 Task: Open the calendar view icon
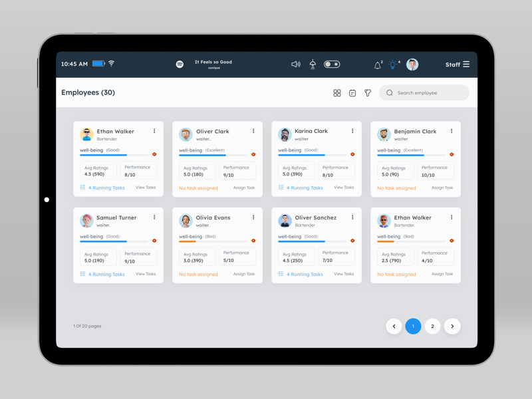[352, 93]
